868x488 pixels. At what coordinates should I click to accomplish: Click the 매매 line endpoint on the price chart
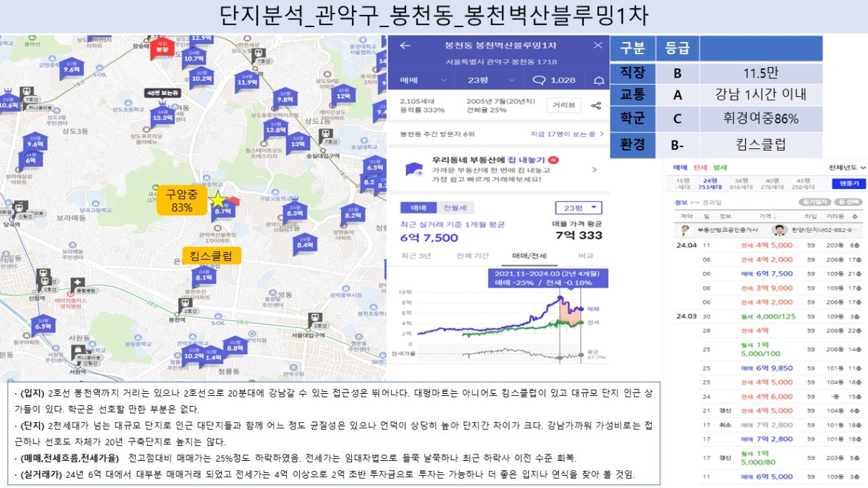[x=582, y=310]
